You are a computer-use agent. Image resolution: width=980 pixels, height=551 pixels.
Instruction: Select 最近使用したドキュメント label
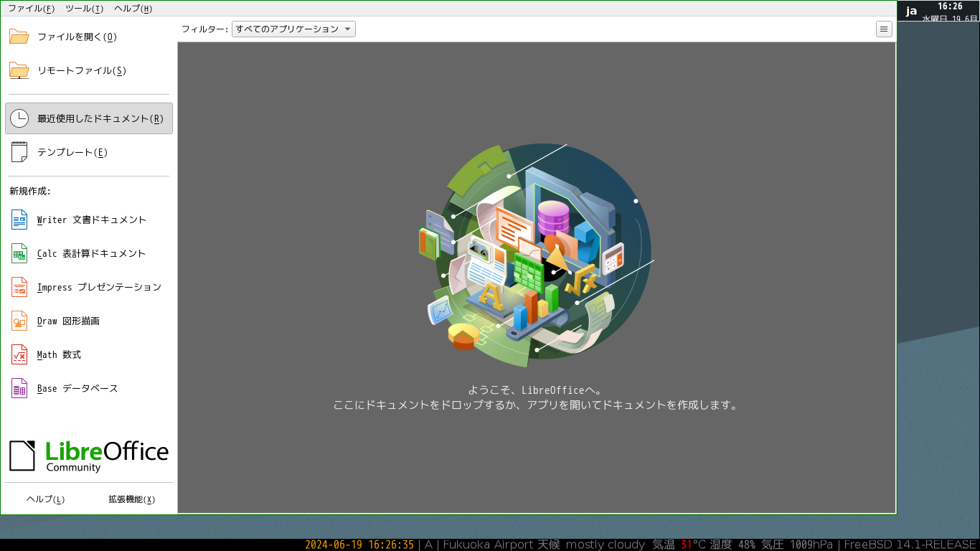tap(100, 118)
